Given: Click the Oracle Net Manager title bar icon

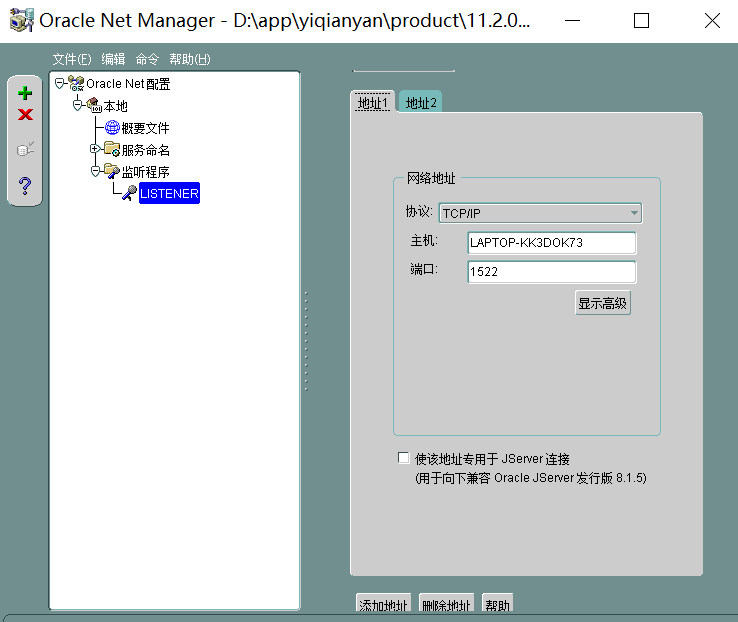Looking at the screenshot, I should coord(22,20).
